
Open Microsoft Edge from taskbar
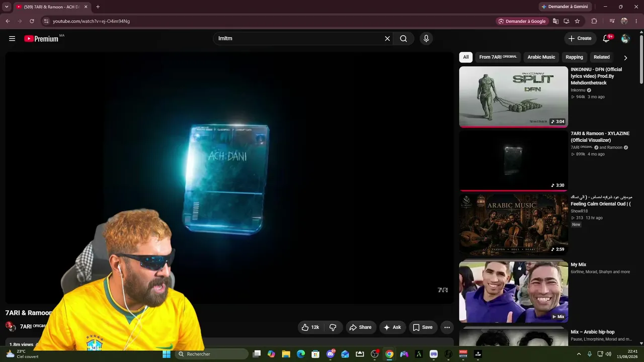click(x=301, y=354)
